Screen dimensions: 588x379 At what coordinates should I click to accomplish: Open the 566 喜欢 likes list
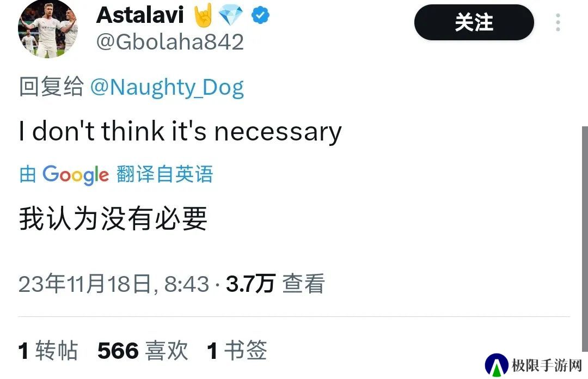tap(143, 351)
